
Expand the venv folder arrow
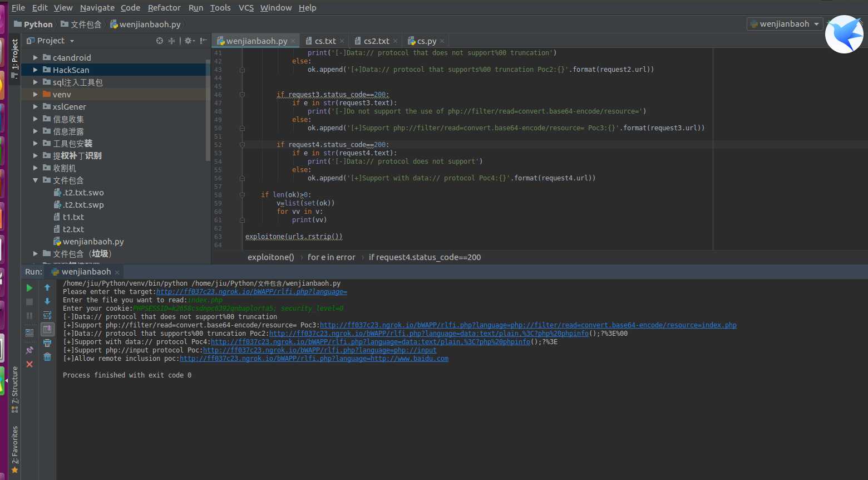click(35, 94)
